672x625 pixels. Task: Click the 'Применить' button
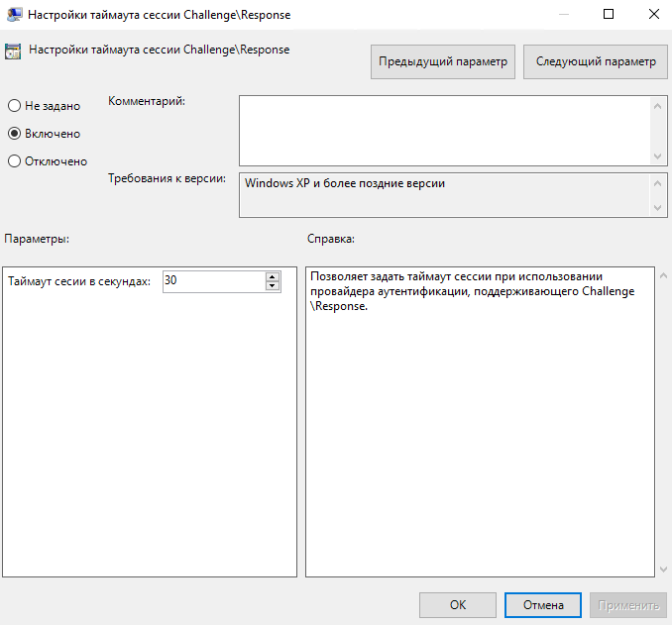tap(627, 605)
